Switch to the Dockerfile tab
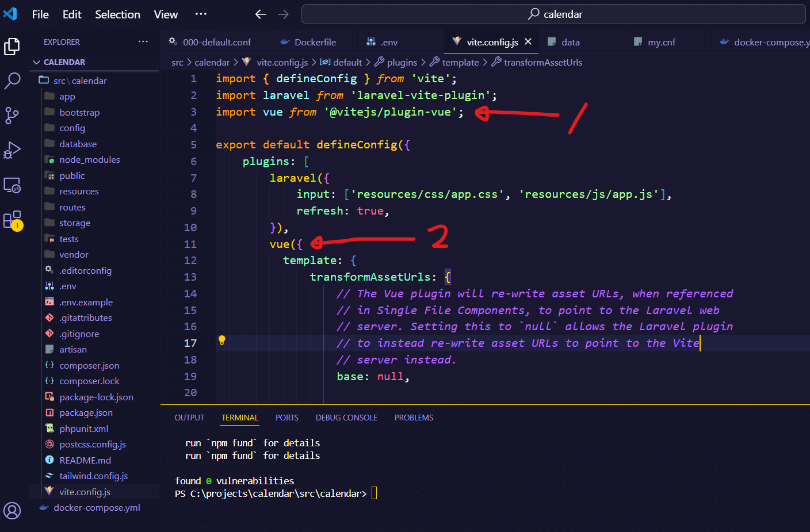Screen dimensions: 810x532 coord(313,41)
